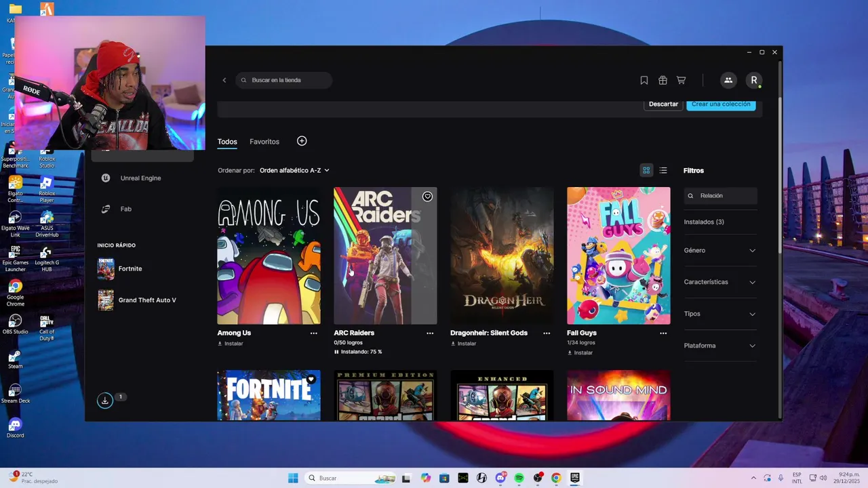Open the Fall Guys three-dots menu
This screenshot has width=868, height=488.
663,333
